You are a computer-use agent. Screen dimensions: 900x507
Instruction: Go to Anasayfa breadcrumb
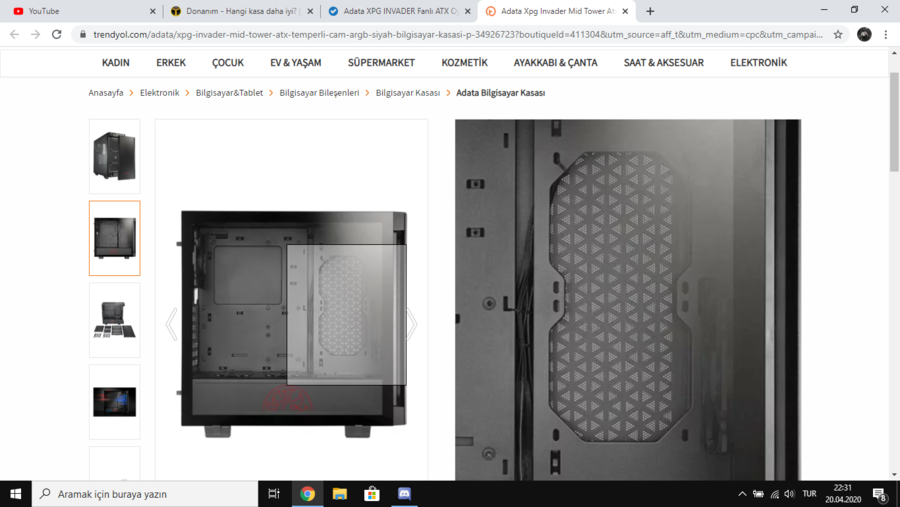point(106,92)
